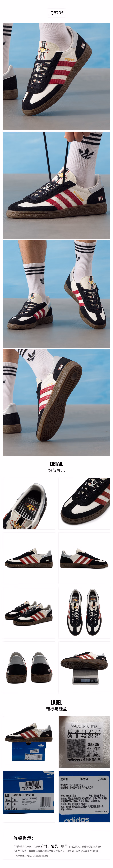This screenshot has height=868, width=113.
Task: Click the 温馨提示 notice heading
Action: tap(23, 838)
